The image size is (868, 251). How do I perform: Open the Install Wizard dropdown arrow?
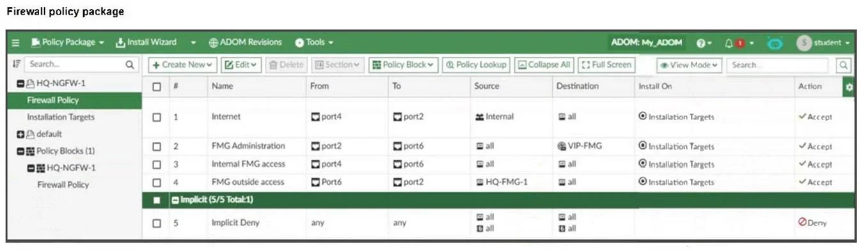[193, 43]
